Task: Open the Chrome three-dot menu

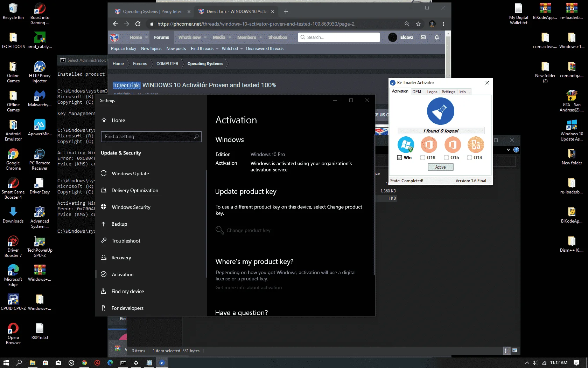Action: 443,24
